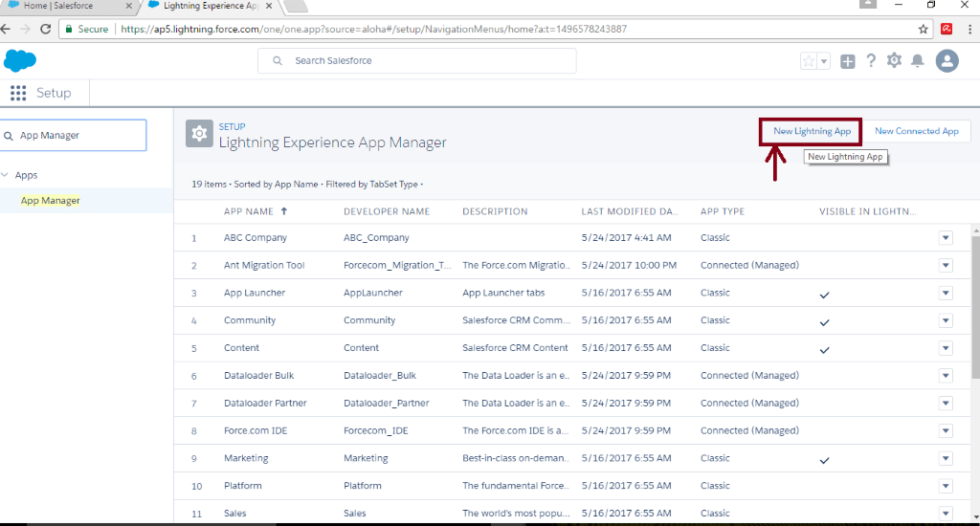The image size is (980, 526).
Task: Open row menu for Content
Action: pyautogui.click(x=946, y=348)
